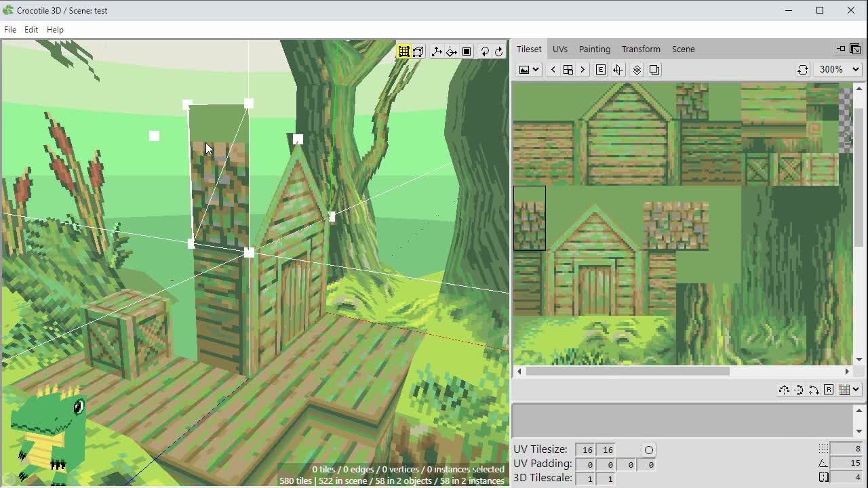Go to the next tileset
The width and height of the screenshot is (868, 488).
click(x=583, y=70)
